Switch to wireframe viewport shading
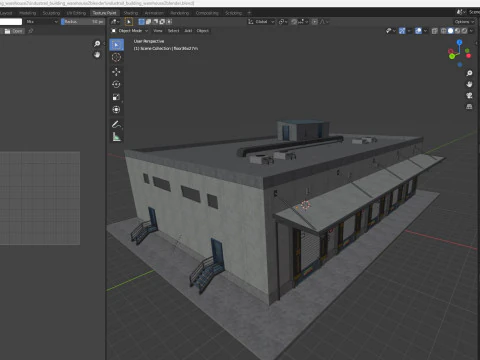This screenshot has height=360, width=480. coord(444,31)
